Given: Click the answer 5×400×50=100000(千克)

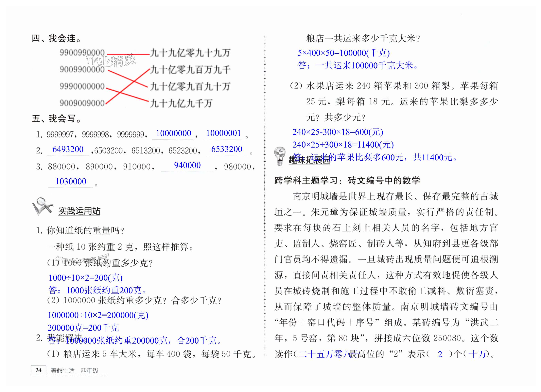Looking at the screenshot, I should 343,53.
